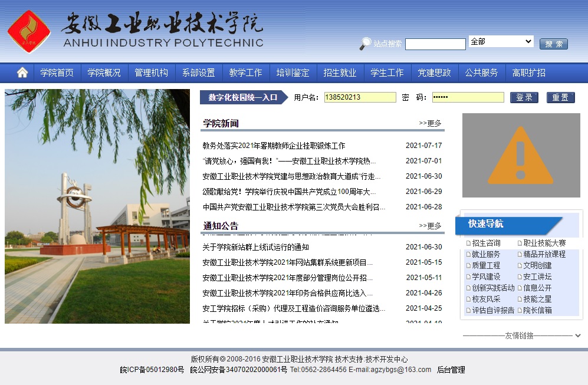Open news 颂歌献给党 celebration article
Image resolution: width=588 pixels, height=385 pixels.
pyautogui.click(x=289, y=192)
